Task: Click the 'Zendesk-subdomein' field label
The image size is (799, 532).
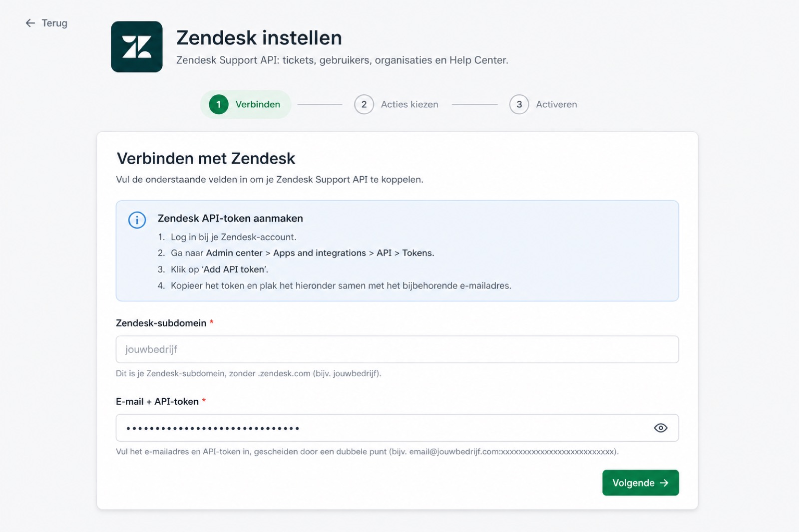Action: click(161, 323)
